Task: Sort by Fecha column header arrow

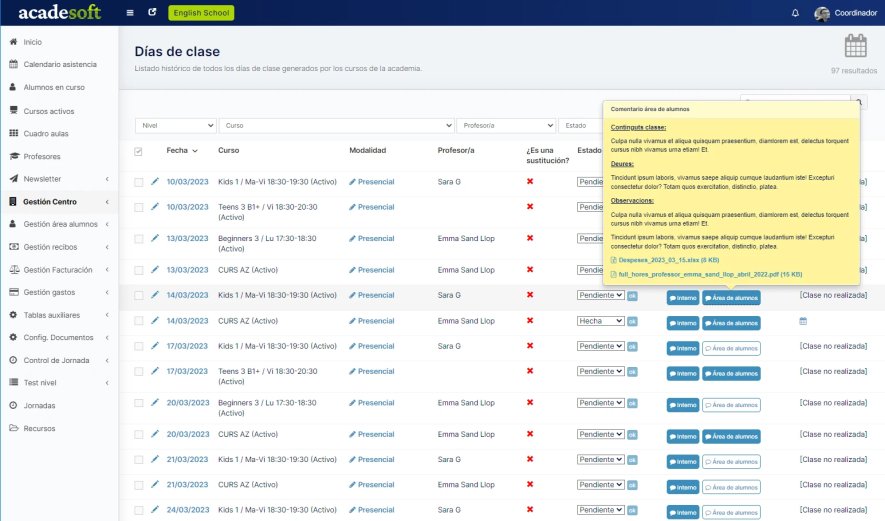Action: click(195, 151)
